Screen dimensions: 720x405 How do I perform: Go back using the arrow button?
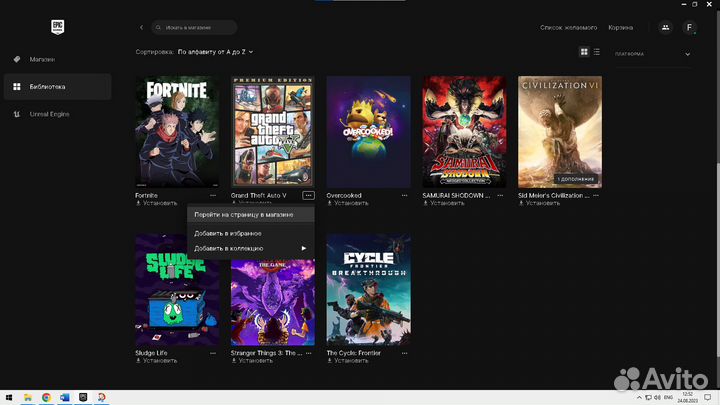141,28
